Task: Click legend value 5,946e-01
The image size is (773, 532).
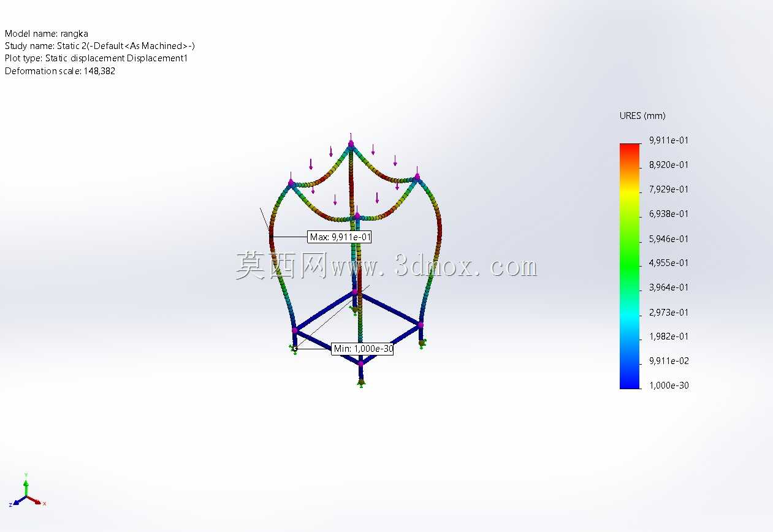Action: (x=669, y=238)
